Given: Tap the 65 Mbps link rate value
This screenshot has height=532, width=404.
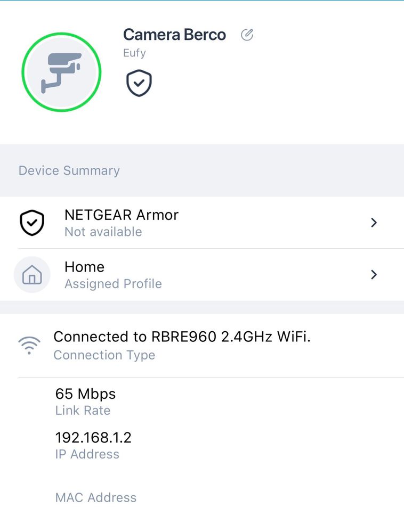Looking at the screenshot, I should click(85, 394).
